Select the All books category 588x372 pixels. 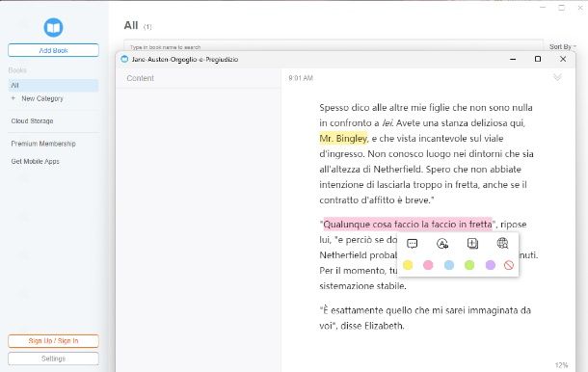point(53,85)
